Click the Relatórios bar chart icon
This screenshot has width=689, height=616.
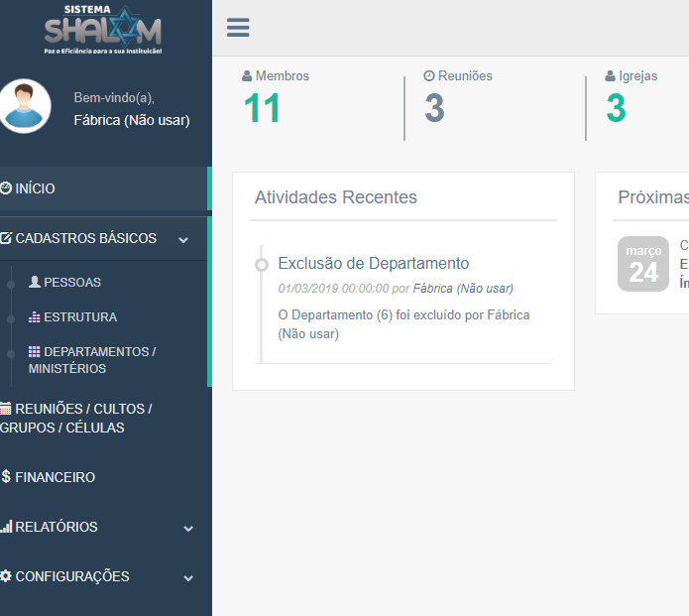6,527
